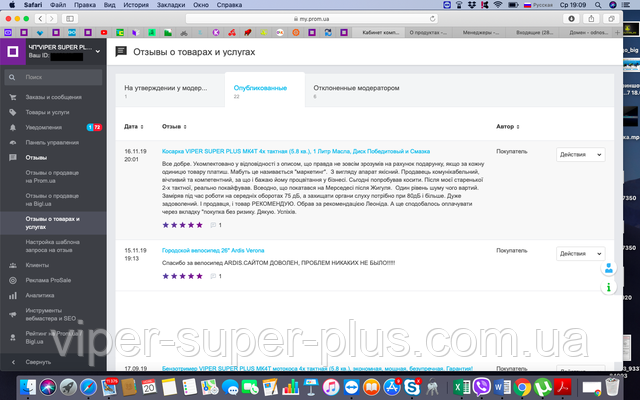The height and width of the screenshot is (400, 640).
Task: Go back with Safari back arrow
Action: 40,19
